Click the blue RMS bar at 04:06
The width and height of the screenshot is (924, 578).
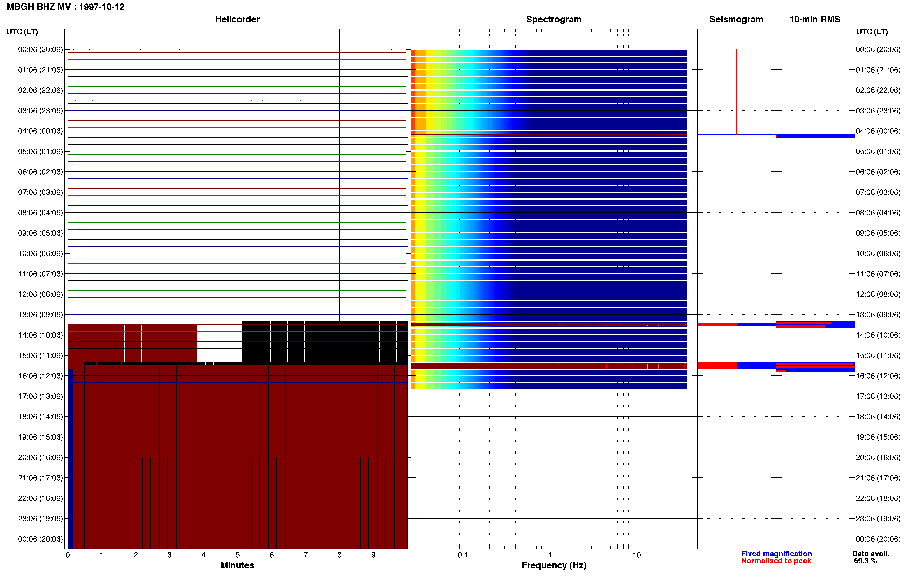816,136
